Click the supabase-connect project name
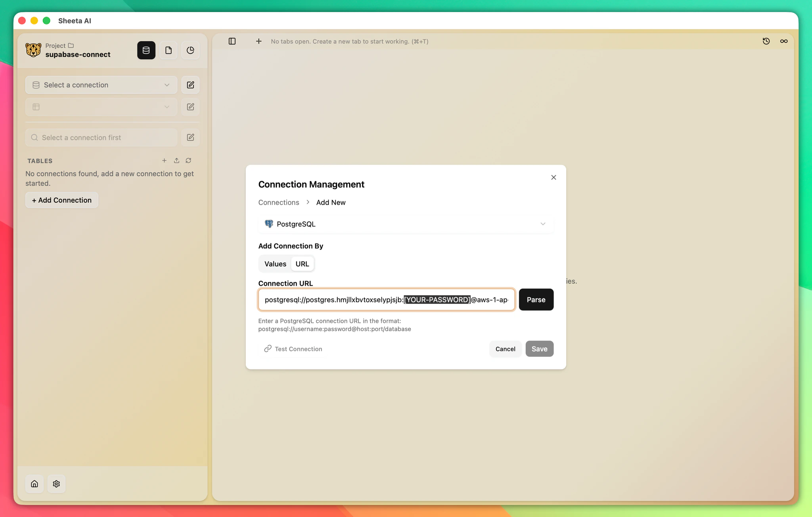The image size is (812, 517). pos(78,54)
